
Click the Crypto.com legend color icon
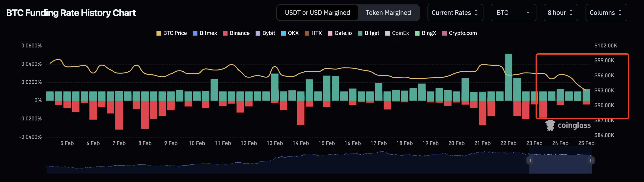click(444, 34)
